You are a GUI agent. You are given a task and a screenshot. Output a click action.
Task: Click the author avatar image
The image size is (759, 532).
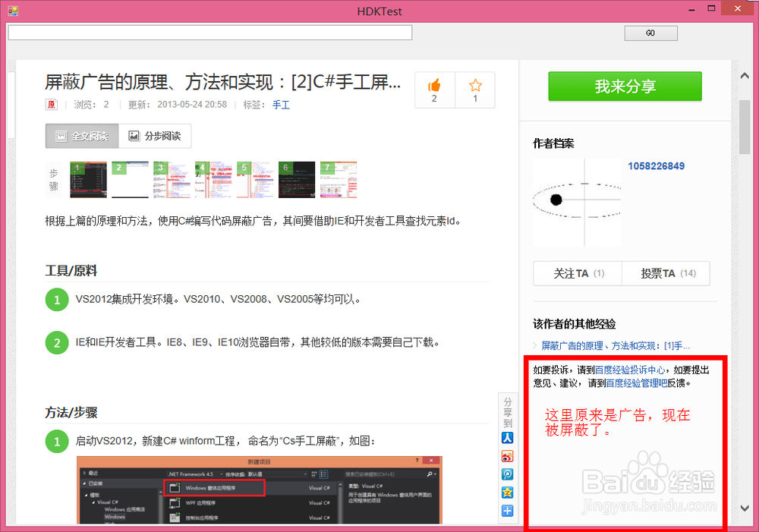[577, 203]
